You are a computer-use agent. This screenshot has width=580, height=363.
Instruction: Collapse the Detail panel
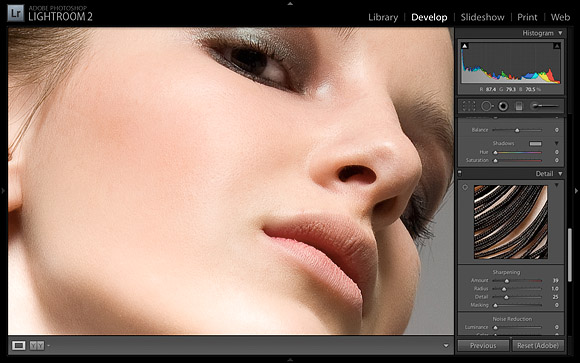tap(560, 174)
